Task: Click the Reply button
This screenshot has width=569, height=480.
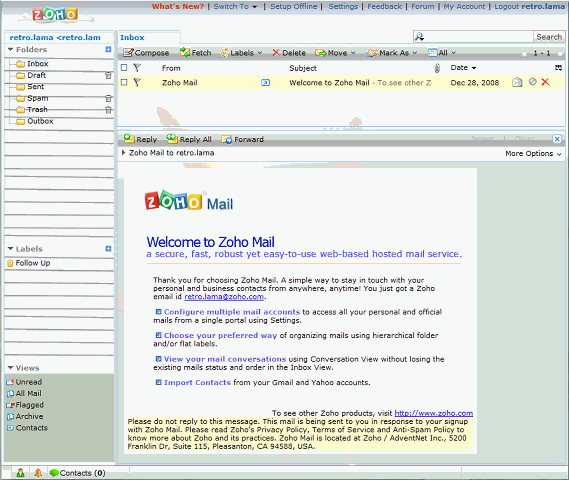Action: click(140, 139)
